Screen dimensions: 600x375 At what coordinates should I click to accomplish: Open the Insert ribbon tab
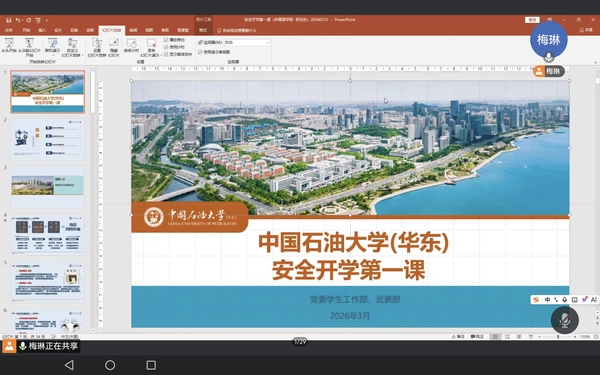42,30
